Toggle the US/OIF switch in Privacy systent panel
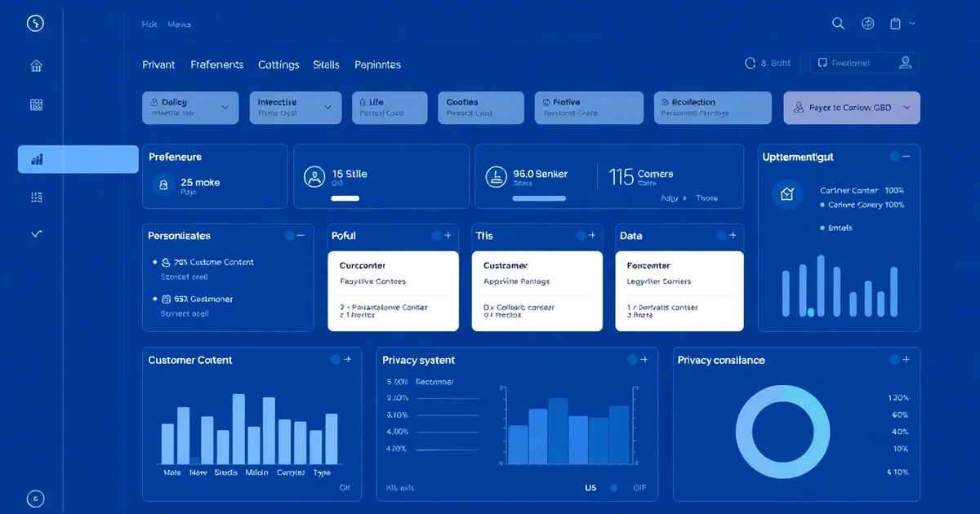 612,487
